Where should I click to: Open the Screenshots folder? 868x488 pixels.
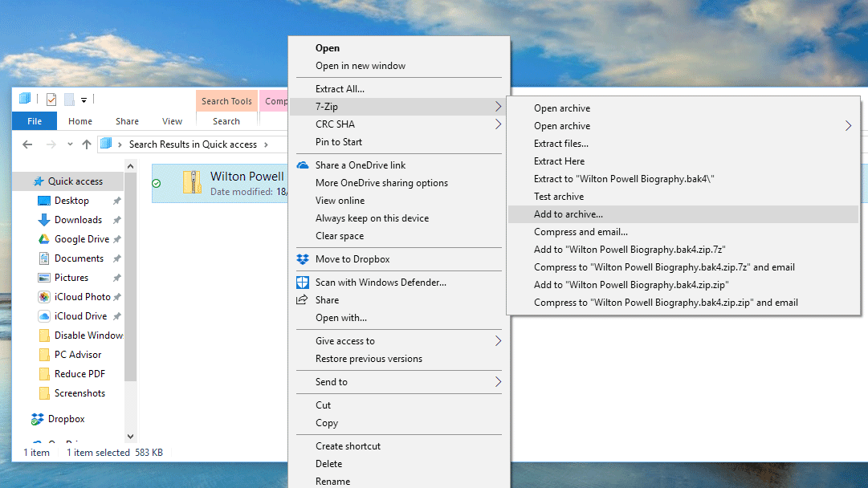(x=80, y=392)
